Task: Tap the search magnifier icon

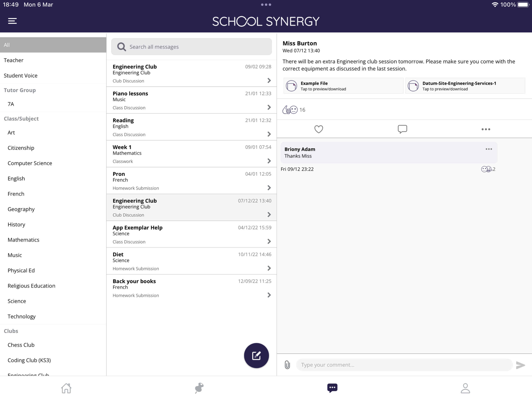Action: [122, 47]
